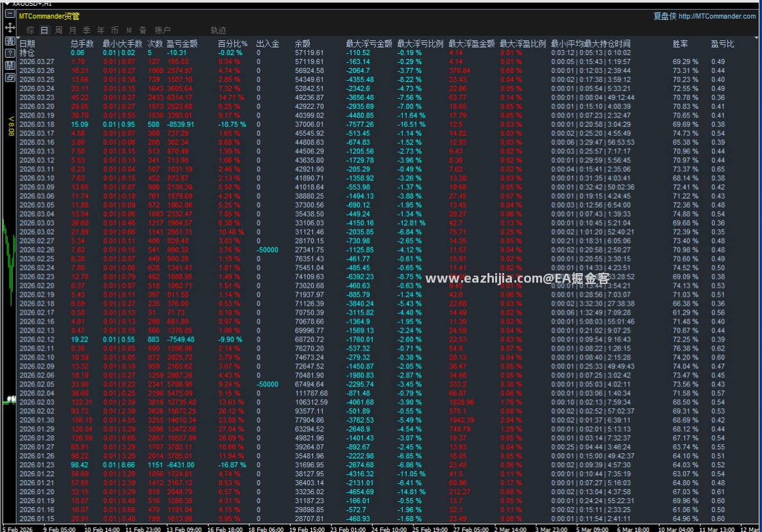Click the profit amount 14610.34
This screenshot has width=762, height=532.
pyautogui.click(x=182, y=420)
